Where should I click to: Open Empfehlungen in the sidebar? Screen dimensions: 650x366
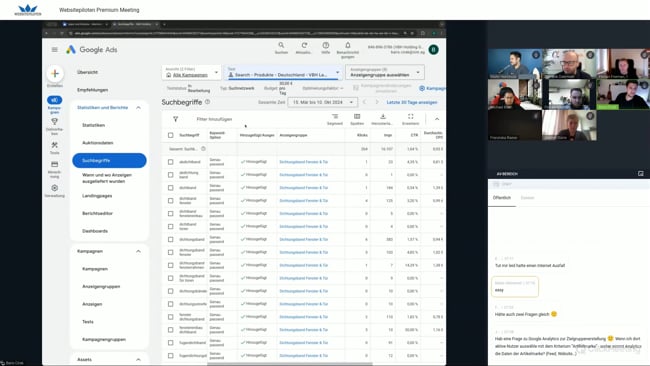[x=92, y=90]
